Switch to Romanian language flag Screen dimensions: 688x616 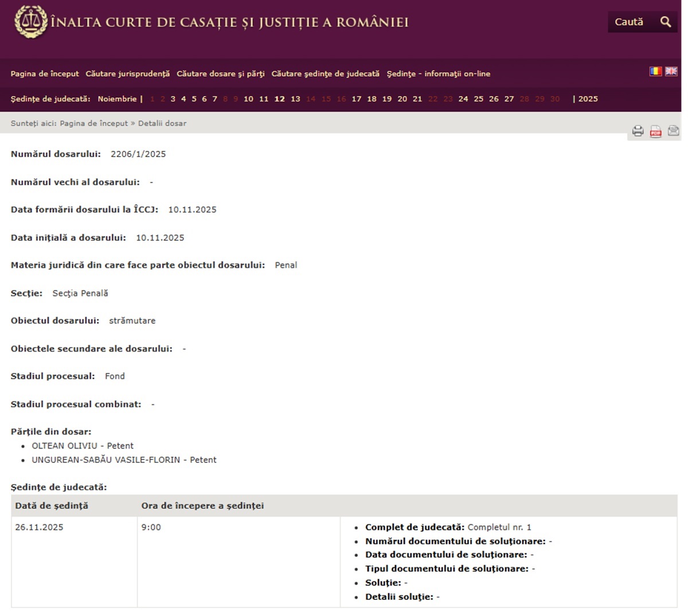click(655, 71)
